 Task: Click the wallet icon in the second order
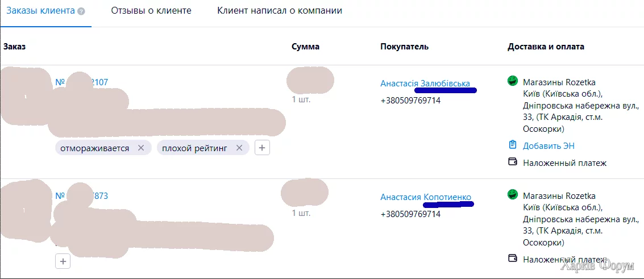pos(513,259)
